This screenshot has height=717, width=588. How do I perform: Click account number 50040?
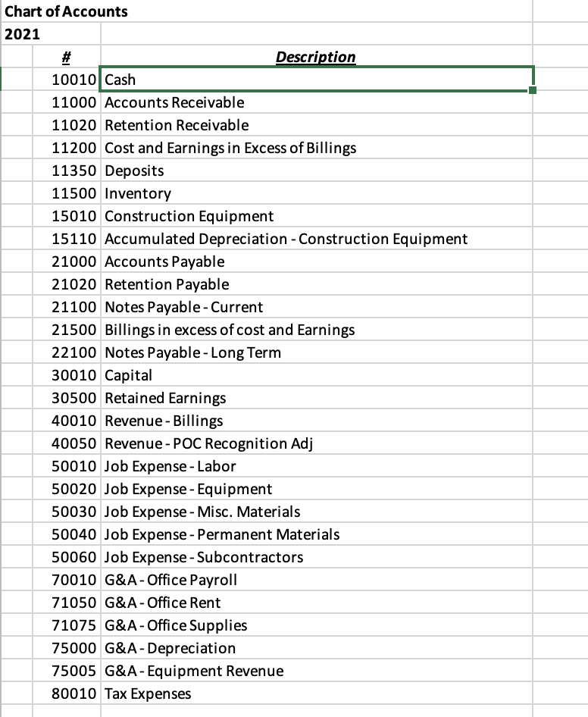pos(66,534)
